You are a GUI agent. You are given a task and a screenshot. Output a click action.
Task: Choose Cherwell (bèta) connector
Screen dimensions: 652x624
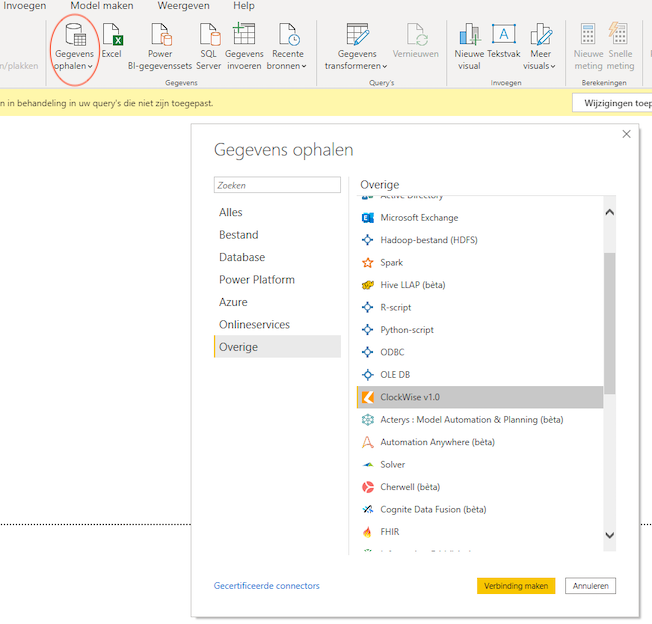[x=480, y=487]
